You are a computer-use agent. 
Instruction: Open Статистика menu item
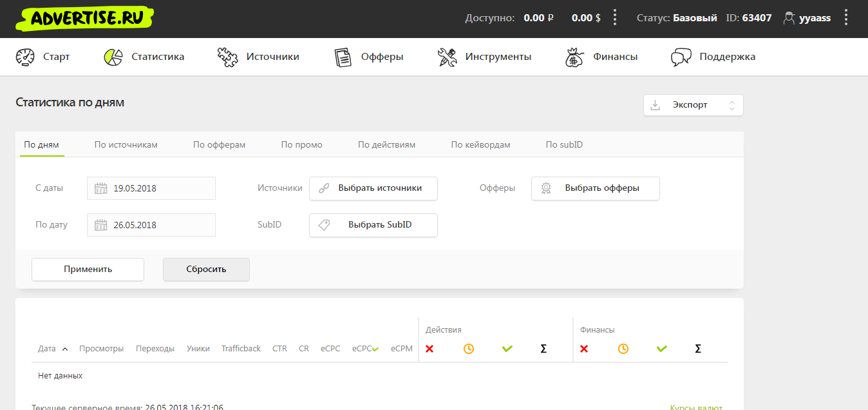click(144, 57)
